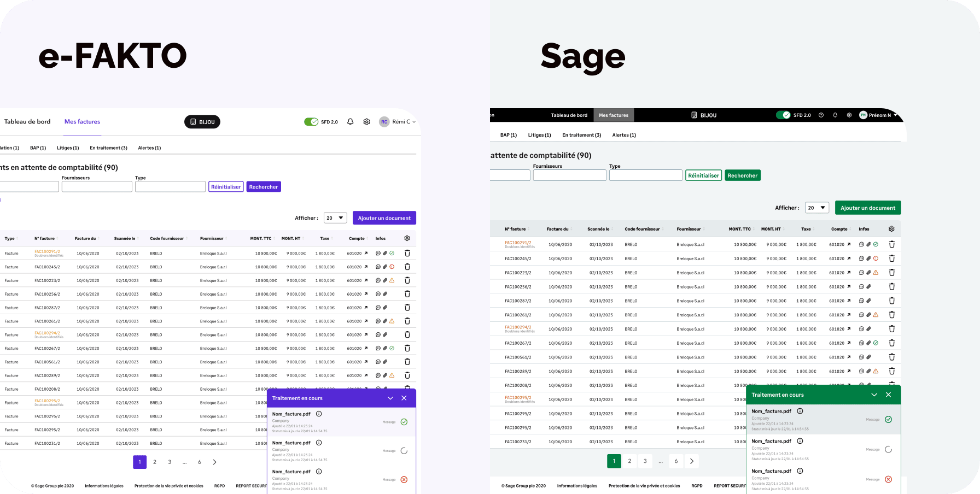
Task: Switch to Tableau de bord in e-FAKTO
Action: tap(27, 122)
